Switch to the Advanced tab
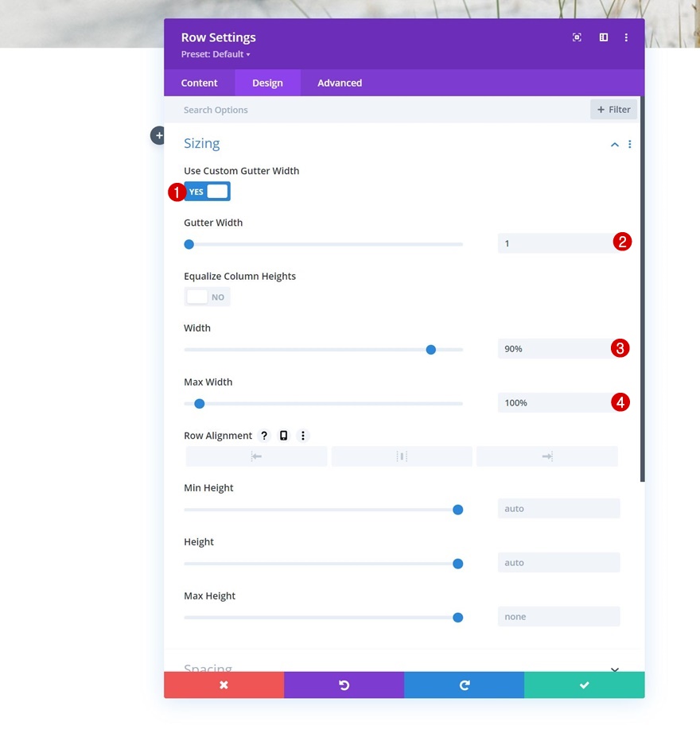 pyautogui.click(x=340, y=83)
